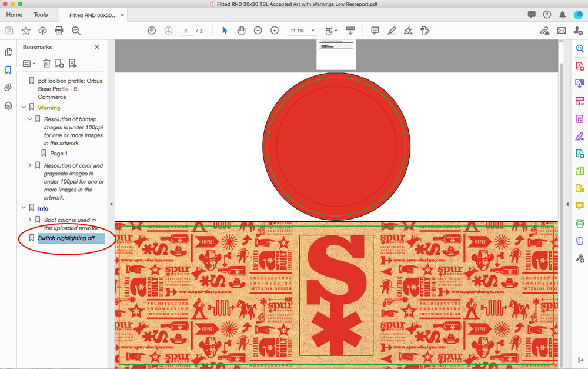This screenshot has width=588, height=369.
Task: Open the help question mark menu
Action: (547, 15)
